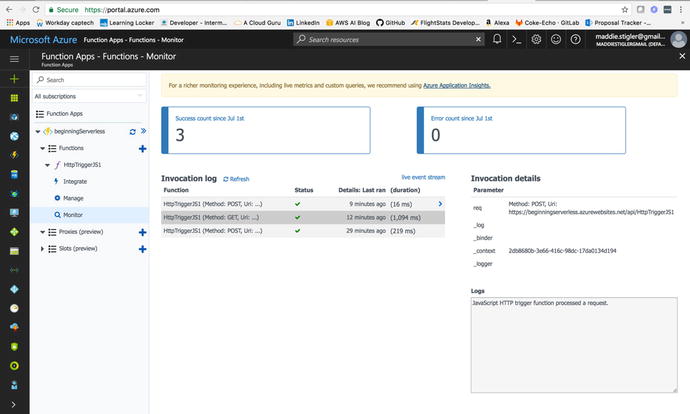Collapse the beginningServerless tree node
This screenshot has width=690, height=414.
point(37,131)
